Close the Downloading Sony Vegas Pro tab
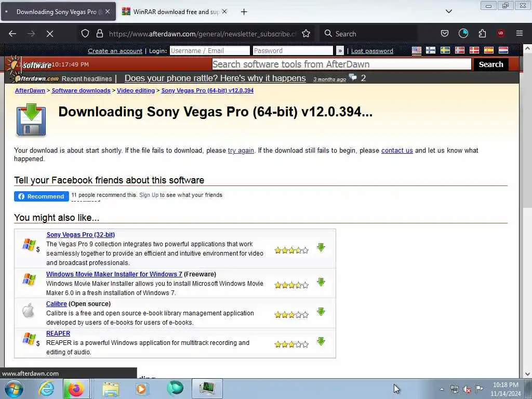Image resolution: width=532 pixels, height=399 pixels. (x=108, y=11)
